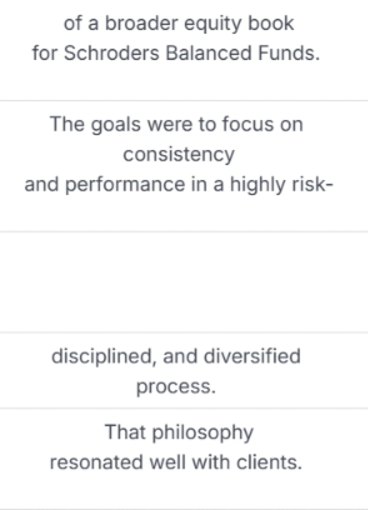
Task: Click the word 'performance'
Action: click(125, 185)
